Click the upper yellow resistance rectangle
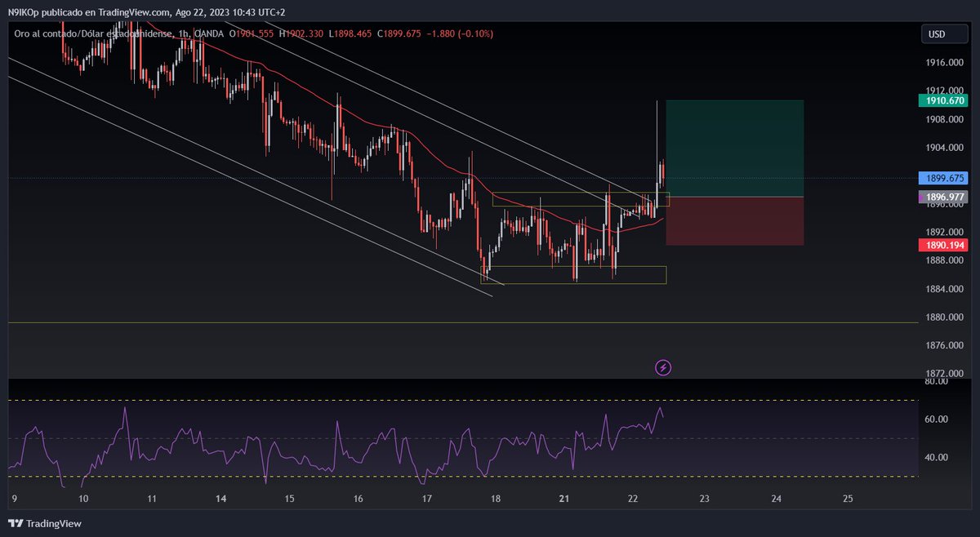Screen dimensions: 980x537 pyautogui.click(x=581, y=199)
